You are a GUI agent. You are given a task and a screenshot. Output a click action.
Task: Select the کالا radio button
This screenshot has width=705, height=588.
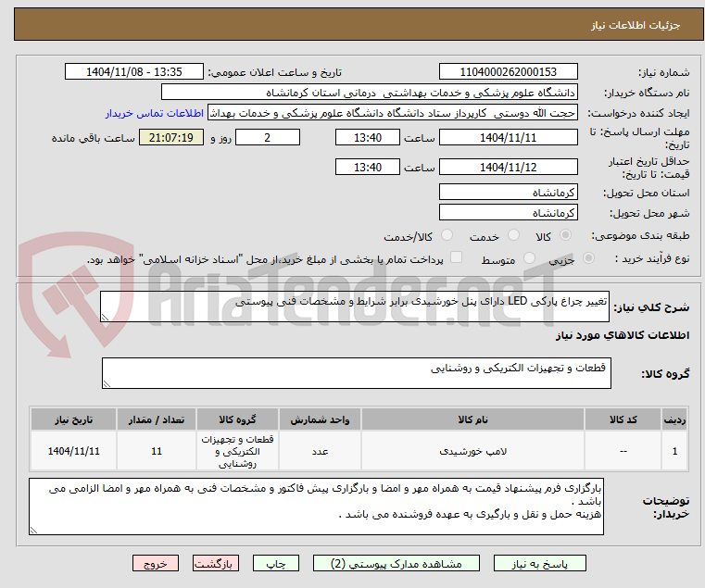tap(565, 235)
